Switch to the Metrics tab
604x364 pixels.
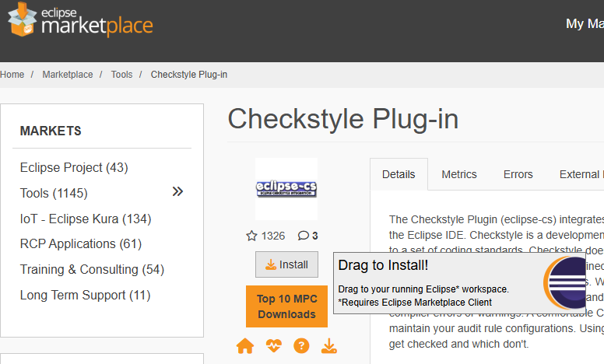459,174
